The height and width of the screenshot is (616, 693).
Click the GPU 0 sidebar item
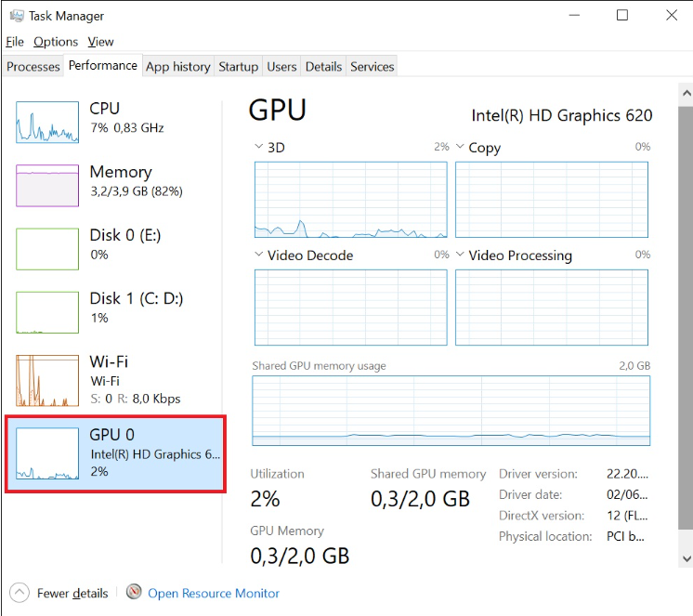115,454
